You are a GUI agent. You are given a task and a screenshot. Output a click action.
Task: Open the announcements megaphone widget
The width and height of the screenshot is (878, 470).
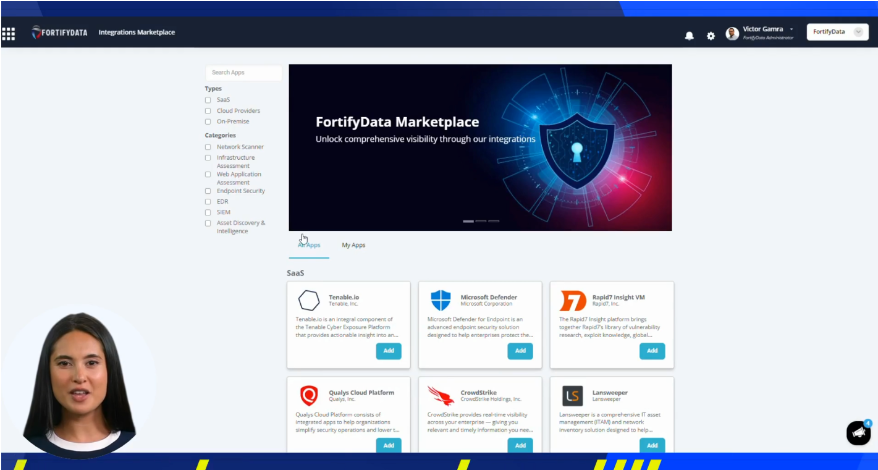click(x=858, y=432)
